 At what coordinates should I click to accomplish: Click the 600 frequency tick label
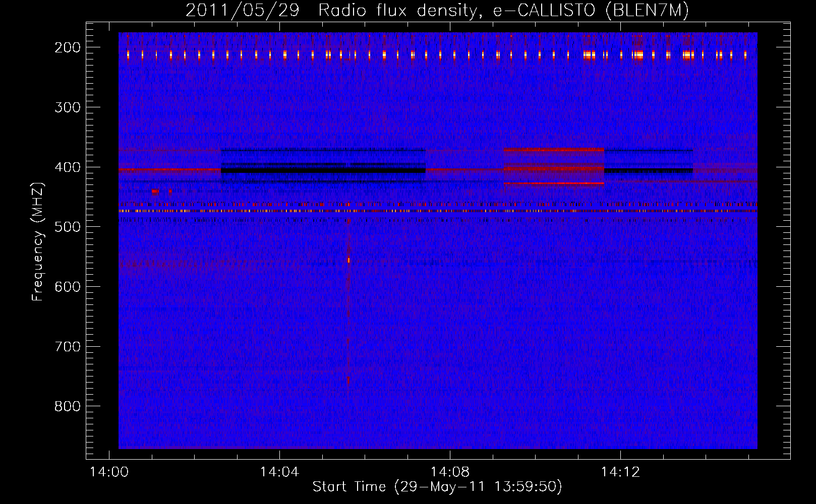click(x=67, y=286)
